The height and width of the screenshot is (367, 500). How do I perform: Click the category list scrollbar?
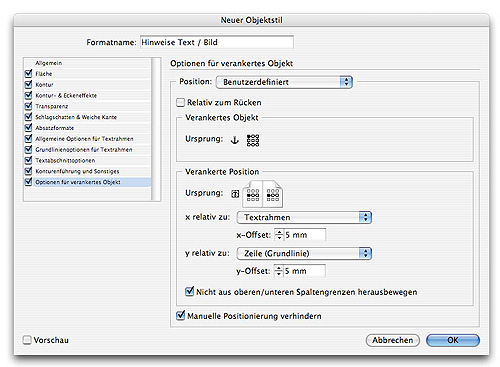click(x=156, y=129)
